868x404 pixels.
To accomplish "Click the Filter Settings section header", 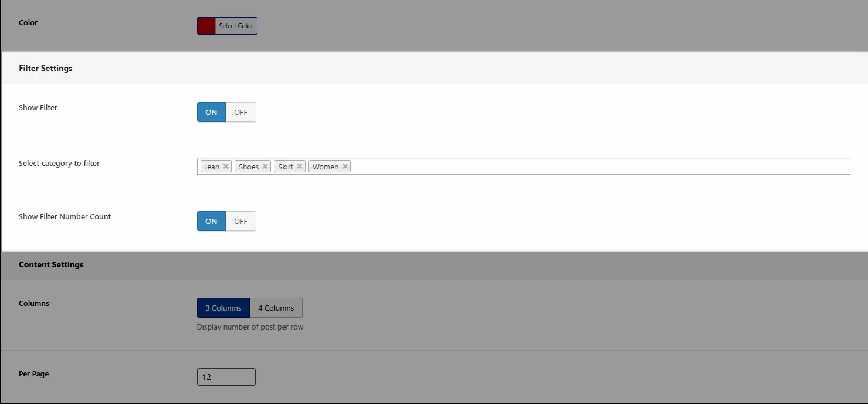I will [46, 68].
